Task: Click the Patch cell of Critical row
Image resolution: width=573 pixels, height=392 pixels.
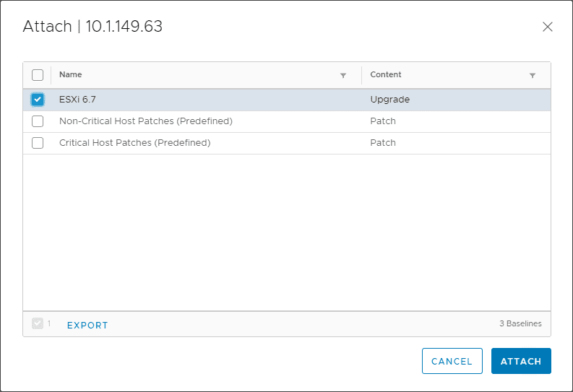Action: click(x=383, y=143)
